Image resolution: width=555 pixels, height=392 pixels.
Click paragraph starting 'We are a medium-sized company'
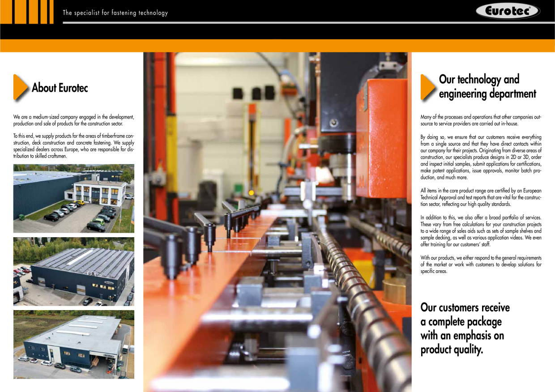coord(74,120)
